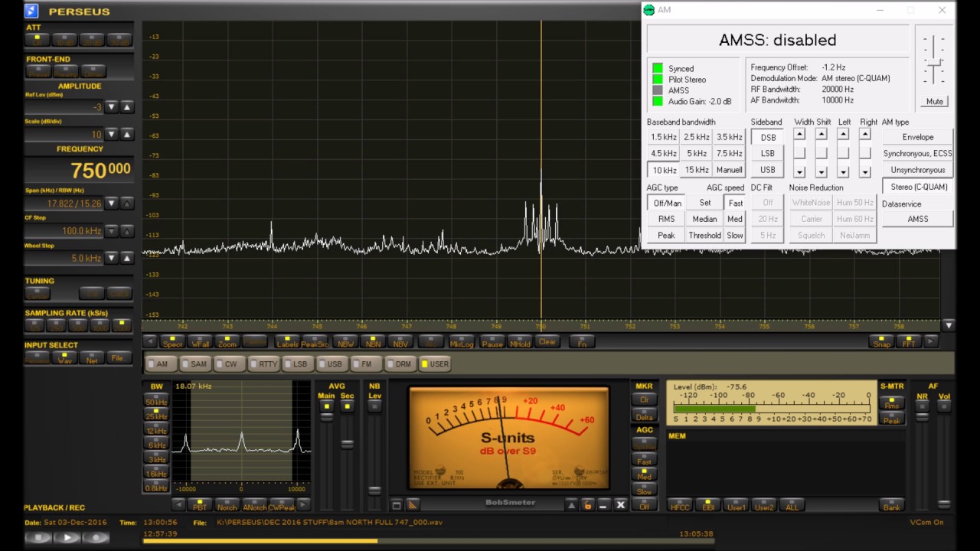980x551 pixels.
Task: Click the playback progress bar
Action: point(428,541)
